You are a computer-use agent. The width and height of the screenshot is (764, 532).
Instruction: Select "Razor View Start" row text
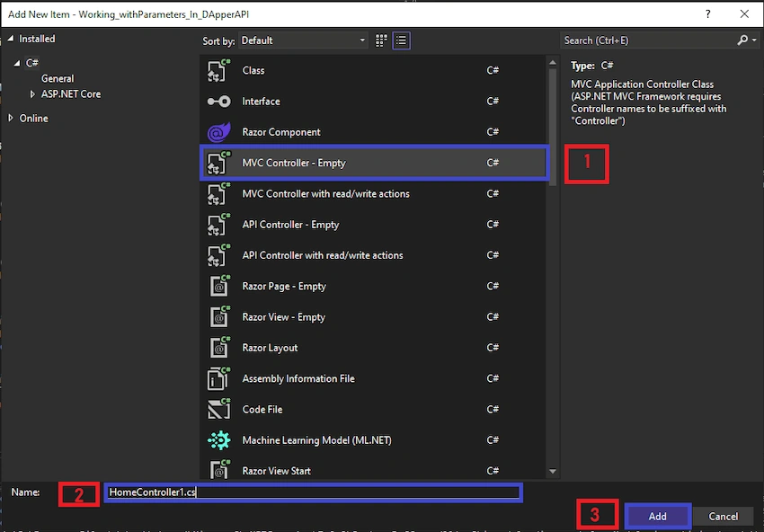[276, 471]
